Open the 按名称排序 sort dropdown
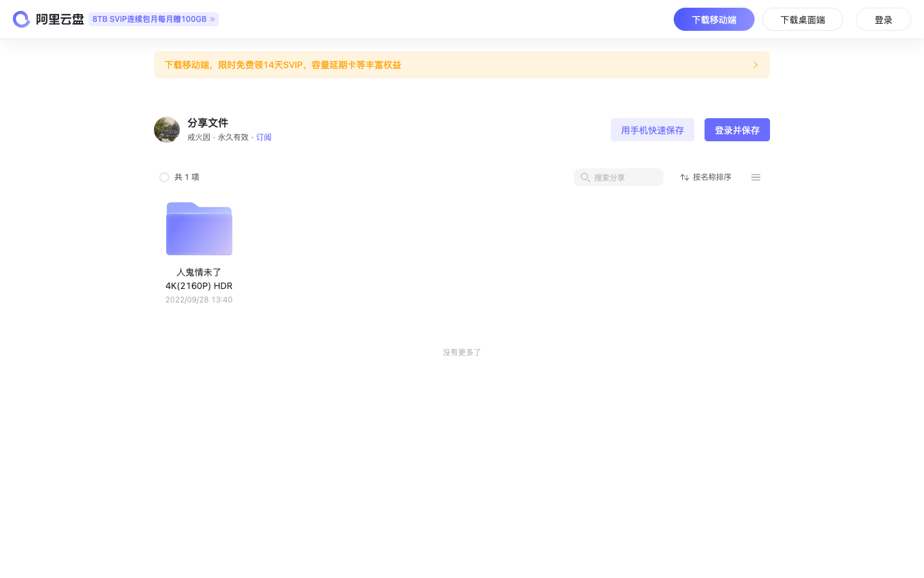This screenshot has height=578, width=924. 712,177
